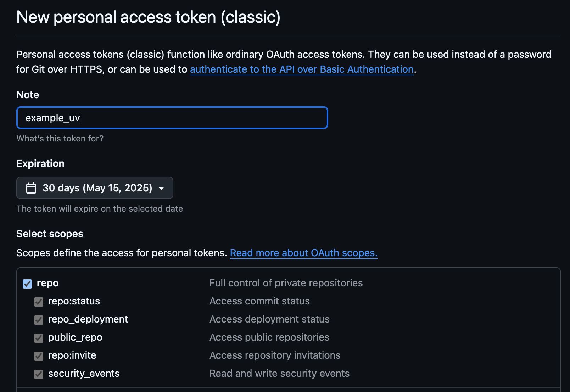This screenshot has height=392, width=570.
Task: Click the security_events scope label
Action: 84,374
